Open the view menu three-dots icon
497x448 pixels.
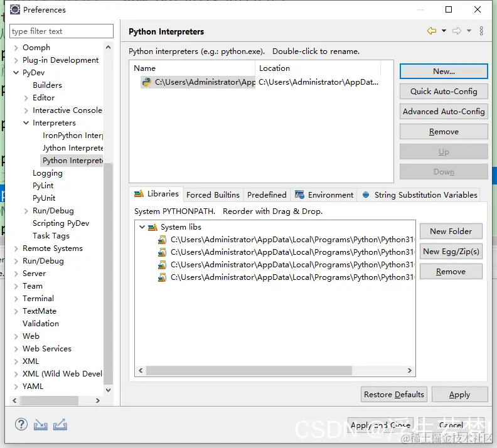coord(481,31)
